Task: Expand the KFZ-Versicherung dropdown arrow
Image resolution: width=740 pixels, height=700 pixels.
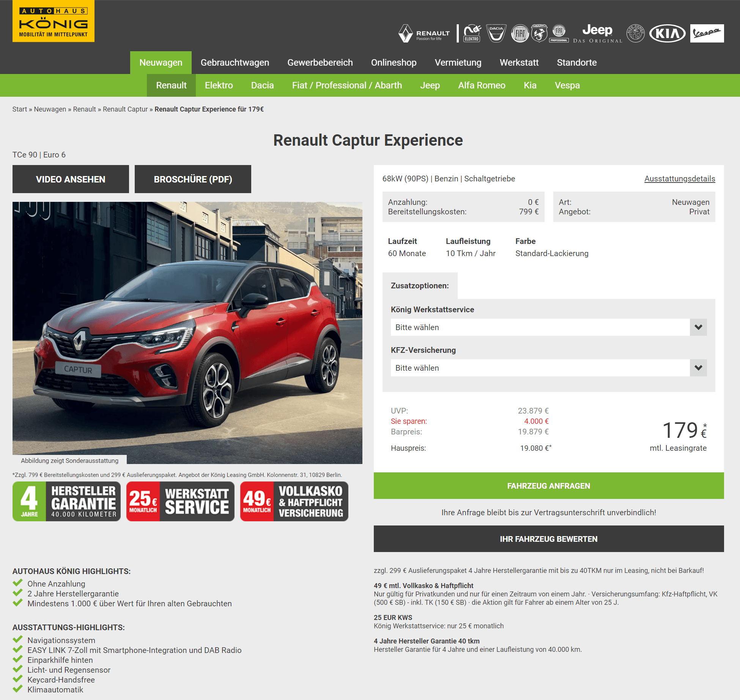Action: [x=698, y=368]
